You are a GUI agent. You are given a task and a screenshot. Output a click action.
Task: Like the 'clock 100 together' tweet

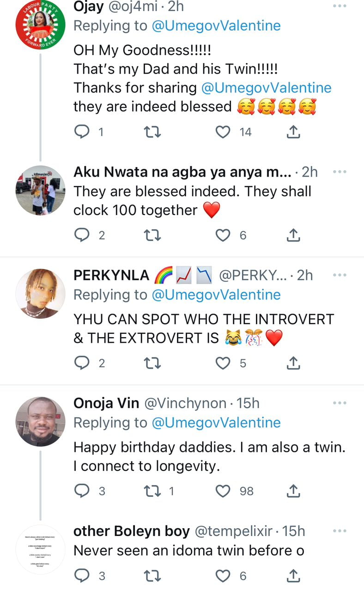tap(224, 235)
